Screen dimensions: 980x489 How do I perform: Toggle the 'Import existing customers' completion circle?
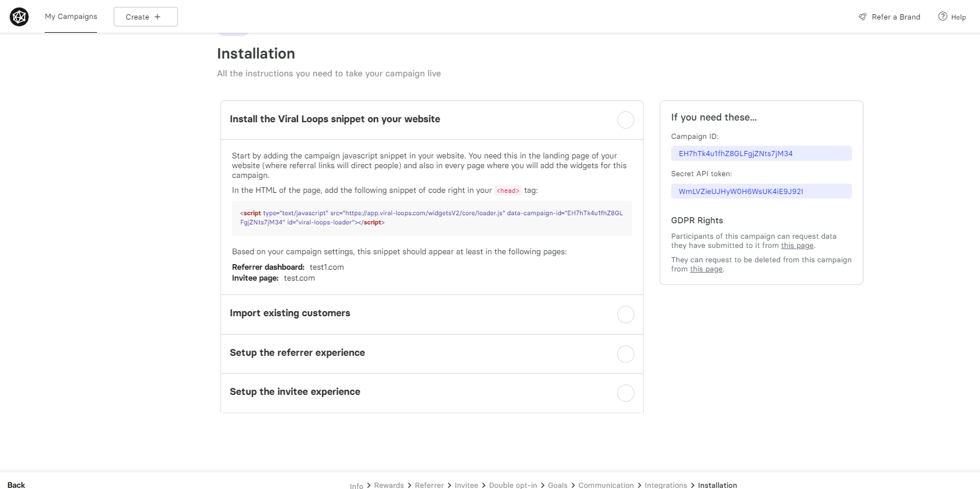626,315
